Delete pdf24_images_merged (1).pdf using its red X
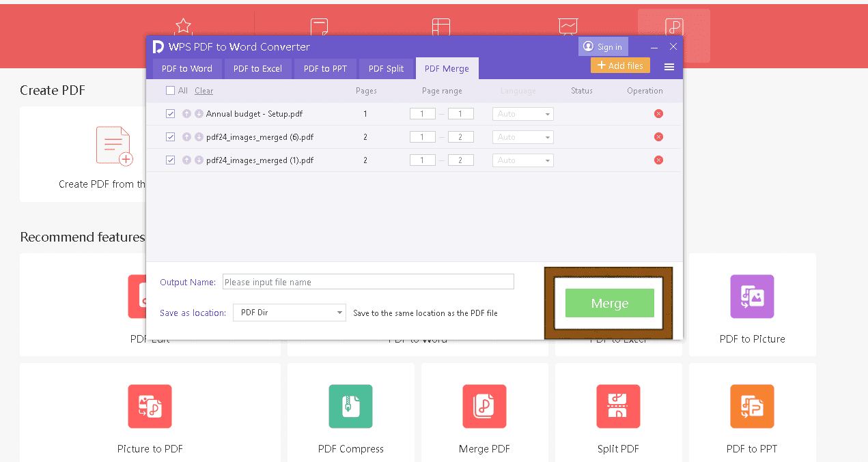 [658, 160]
